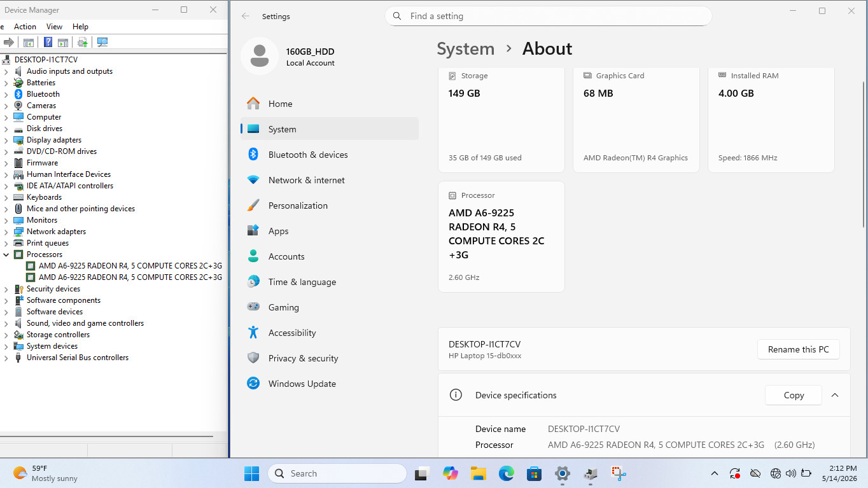
Task: Click Device Manager horizontal scrollbar
Action: (x=106, y=436)
